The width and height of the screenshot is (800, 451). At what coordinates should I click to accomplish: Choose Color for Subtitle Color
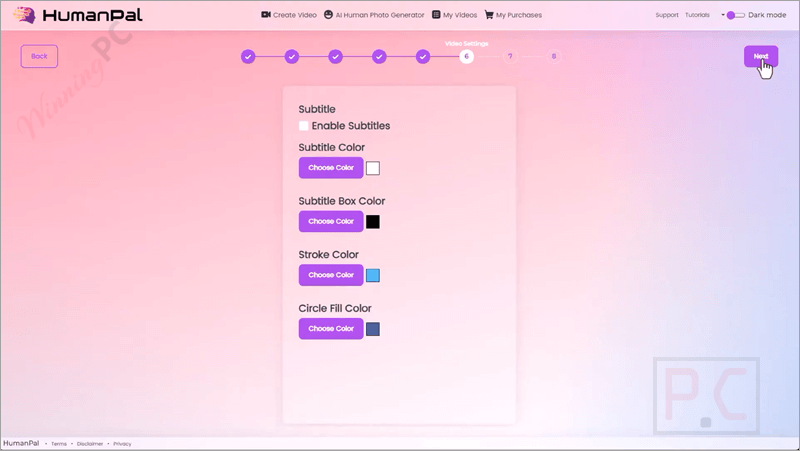coord(331,168)
